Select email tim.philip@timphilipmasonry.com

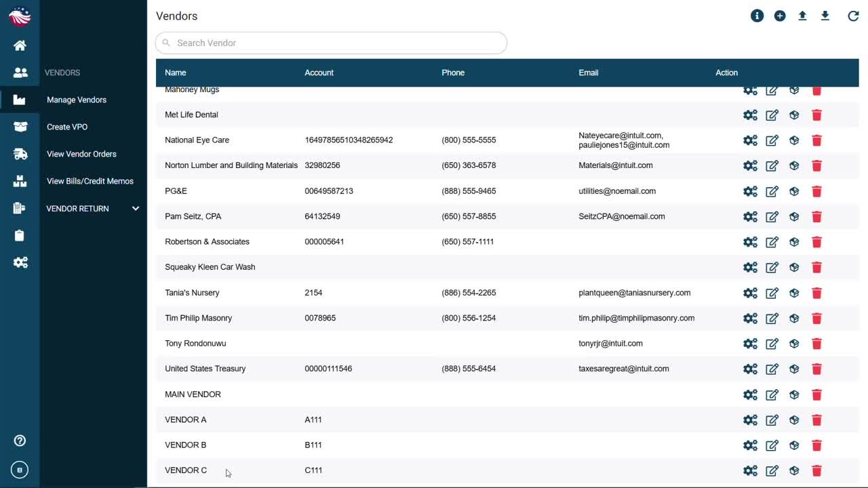[x=637, y=318]
